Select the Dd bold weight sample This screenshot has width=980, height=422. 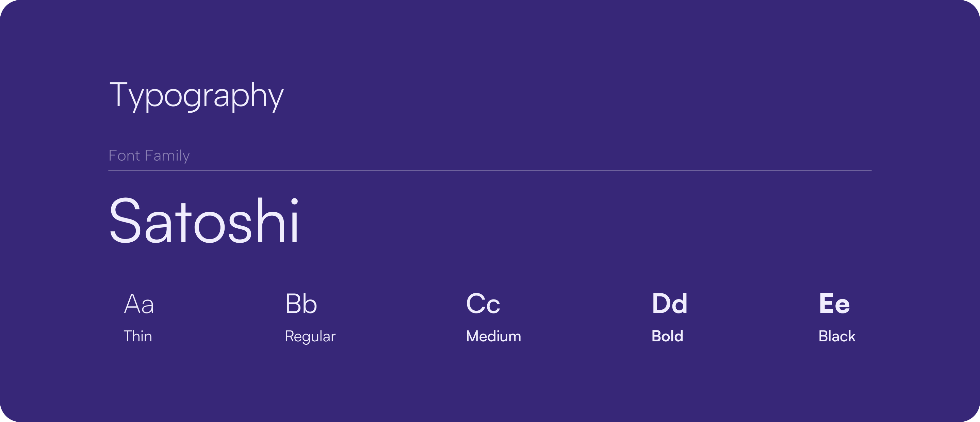(670, 303)
